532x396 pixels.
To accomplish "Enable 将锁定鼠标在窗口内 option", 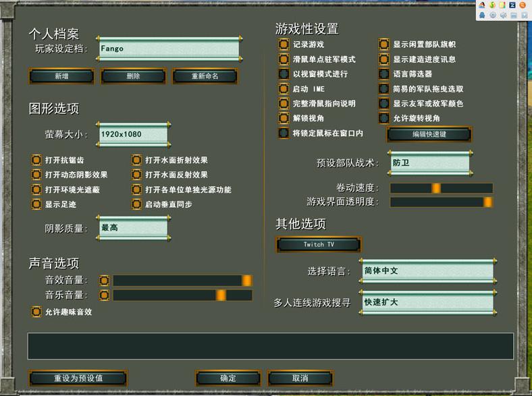I will tap(284, 133).
